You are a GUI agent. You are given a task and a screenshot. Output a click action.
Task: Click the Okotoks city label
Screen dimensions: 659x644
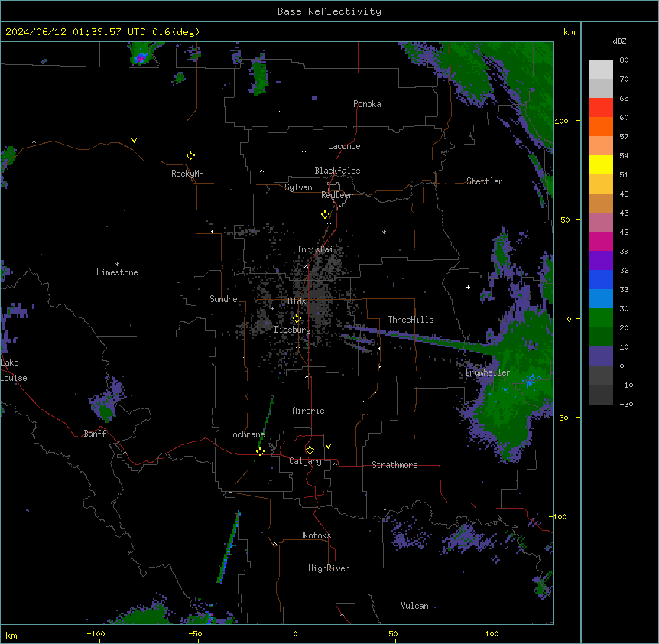tap(315, 535)
